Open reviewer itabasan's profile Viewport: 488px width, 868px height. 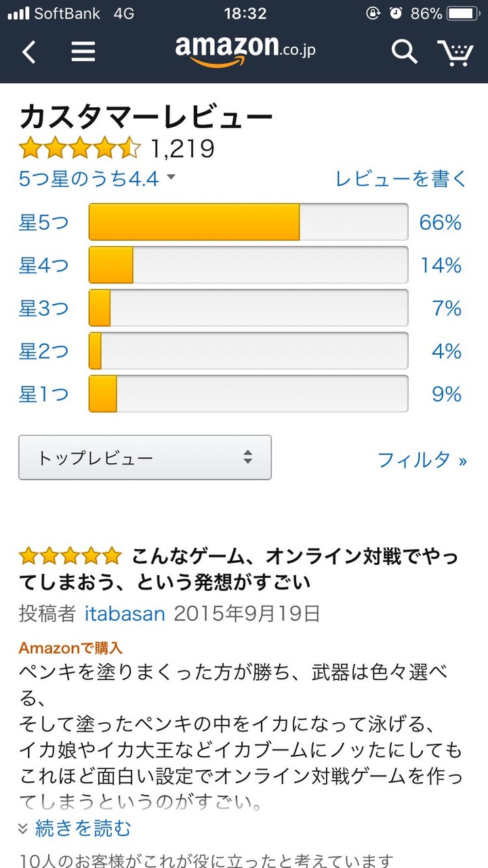(x=125, y=614)
